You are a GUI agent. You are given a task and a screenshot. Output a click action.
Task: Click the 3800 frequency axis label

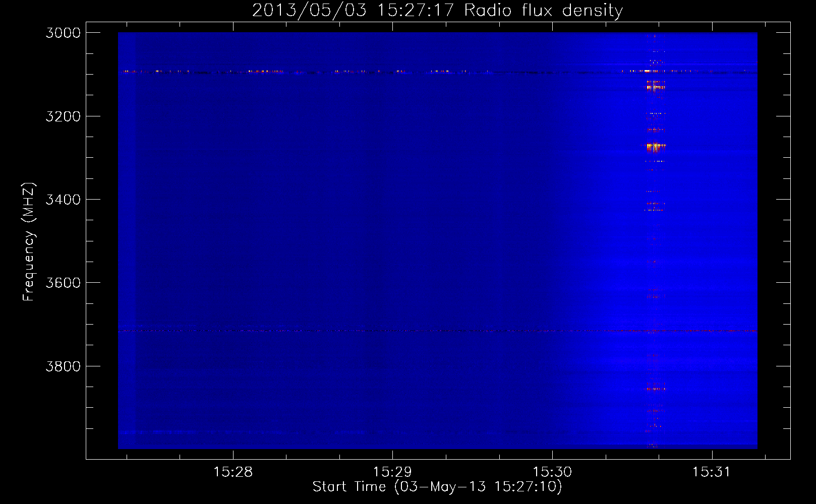[x=63, y=366]
